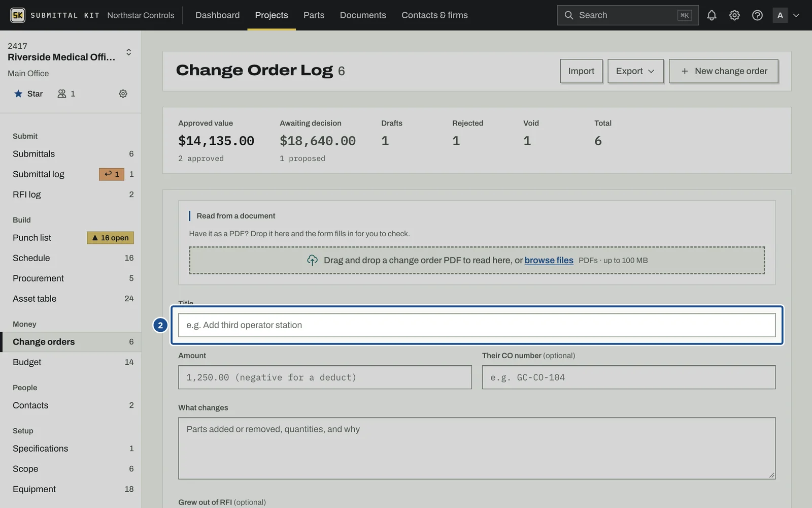
Task: Open Asset table in sidebar
Action: (x=71, y=299)
